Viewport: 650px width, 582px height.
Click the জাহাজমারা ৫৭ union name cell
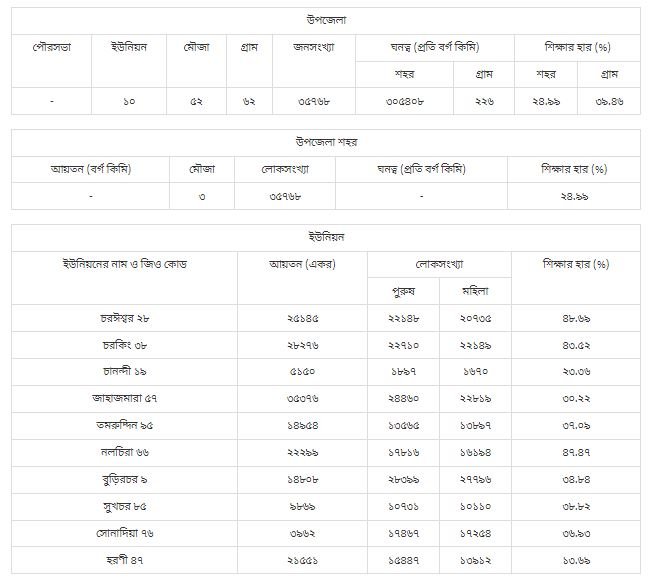pos(125,397)
